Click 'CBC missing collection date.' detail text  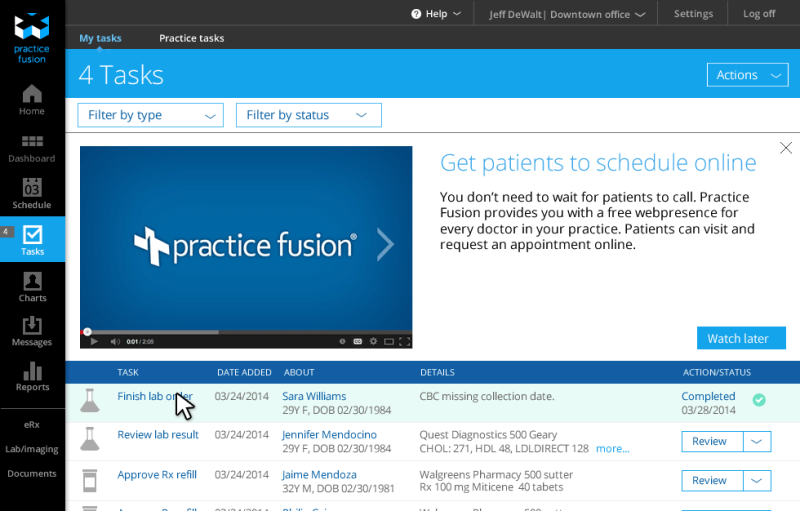[x=487, y=396]
